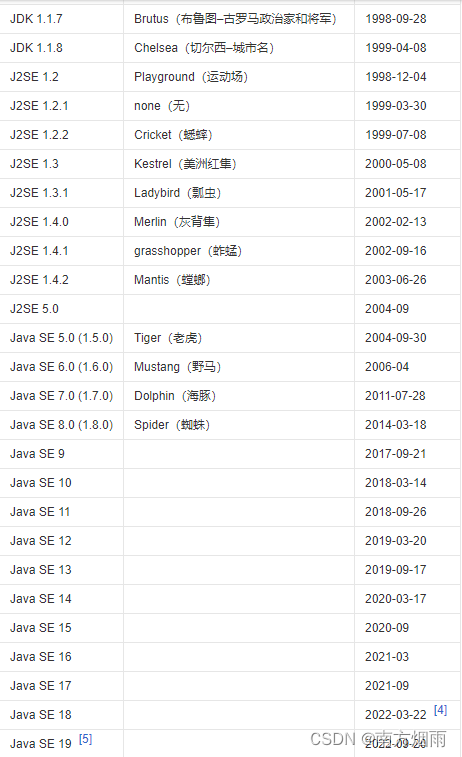The image size is (462, 757).
Task: Click the Merlin codename entry
Action: point(177,222)
